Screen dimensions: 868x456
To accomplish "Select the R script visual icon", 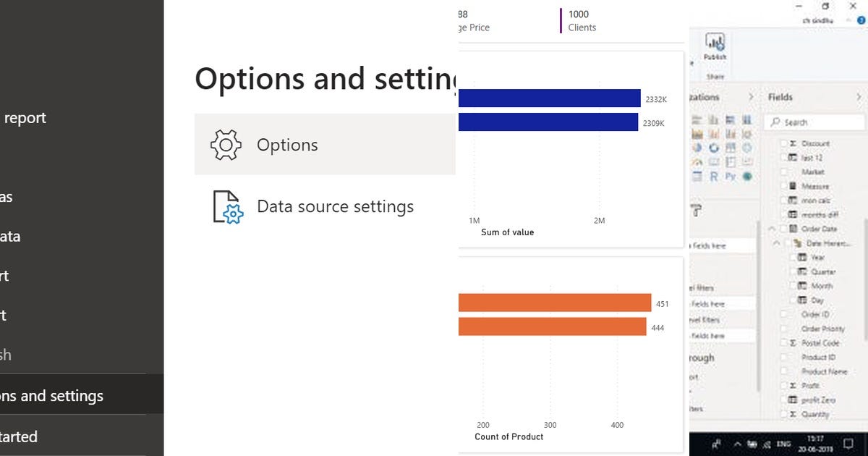I will pos(712,176).
